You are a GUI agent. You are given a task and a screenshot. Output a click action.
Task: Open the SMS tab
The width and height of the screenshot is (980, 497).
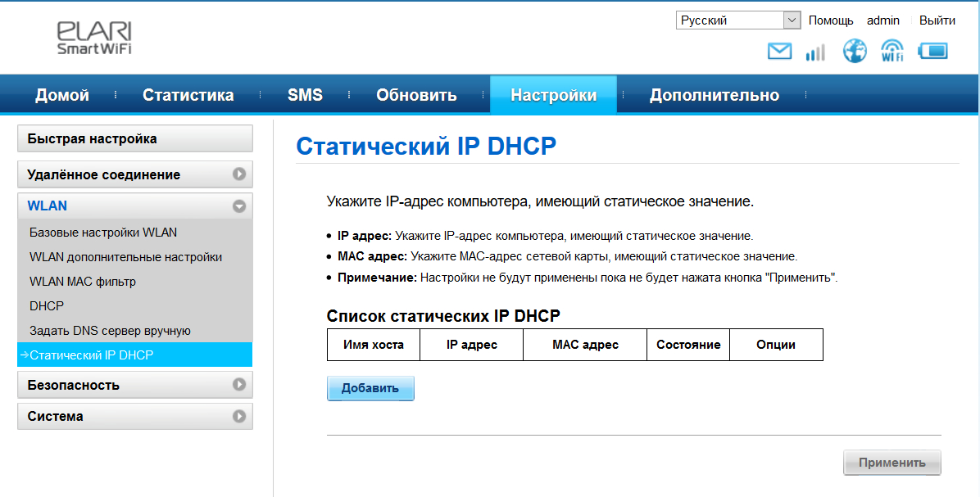click(x=305, y=95)
